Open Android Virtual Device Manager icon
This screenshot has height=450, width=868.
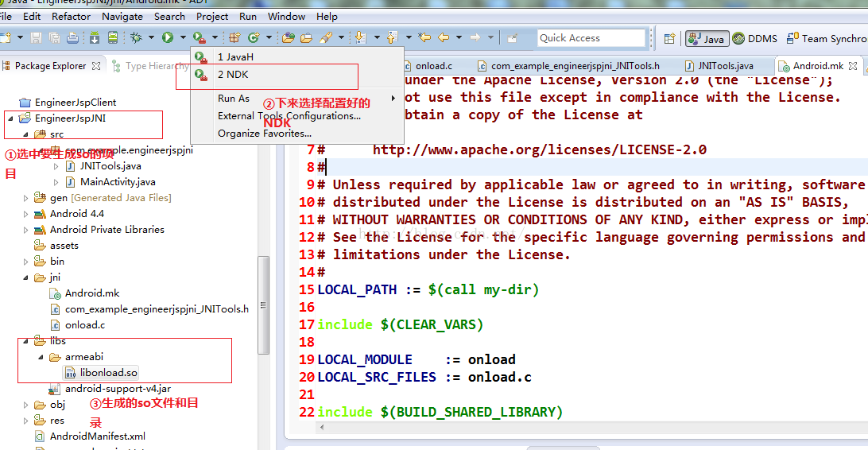113,37
